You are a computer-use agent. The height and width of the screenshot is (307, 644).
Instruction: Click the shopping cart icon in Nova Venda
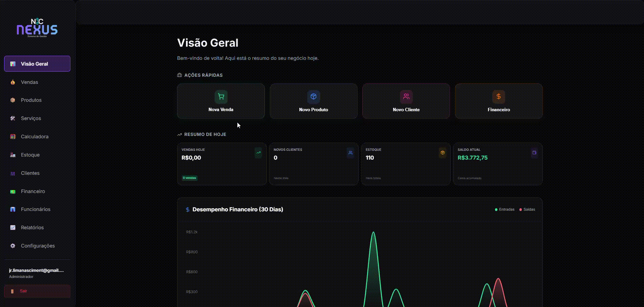(221, 97)
